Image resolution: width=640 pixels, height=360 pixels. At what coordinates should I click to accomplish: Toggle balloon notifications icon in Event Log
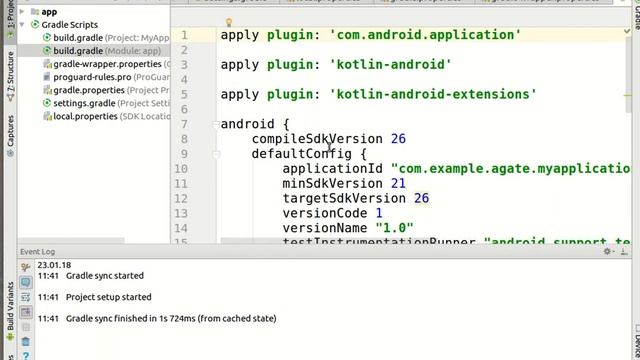pos(25,282)
